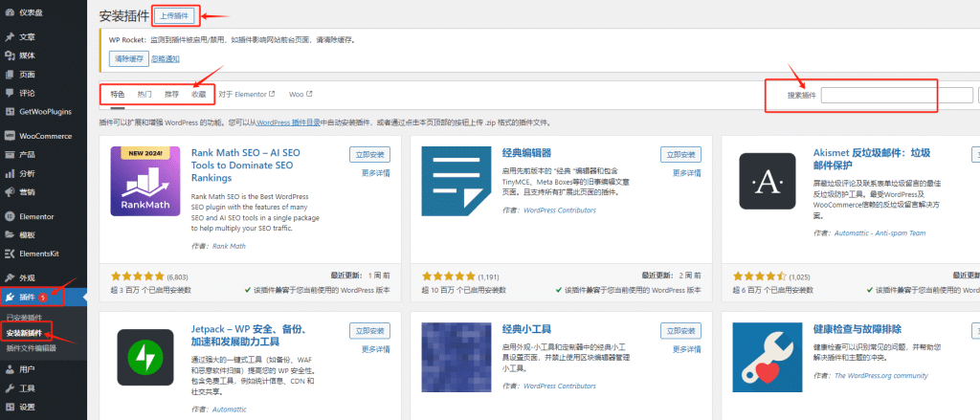
Task: Switch to the 收藏 tab
Action: [199, 95]
